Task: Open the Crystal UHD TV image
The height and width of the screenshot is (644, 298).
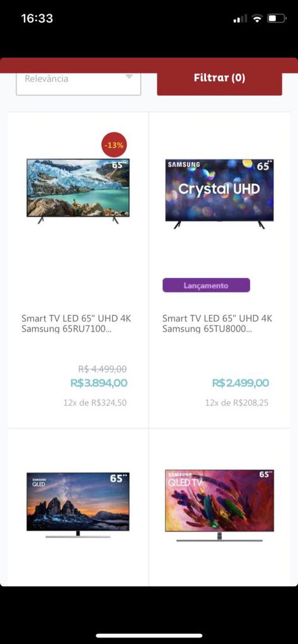Action: click(x=219, y=194)
